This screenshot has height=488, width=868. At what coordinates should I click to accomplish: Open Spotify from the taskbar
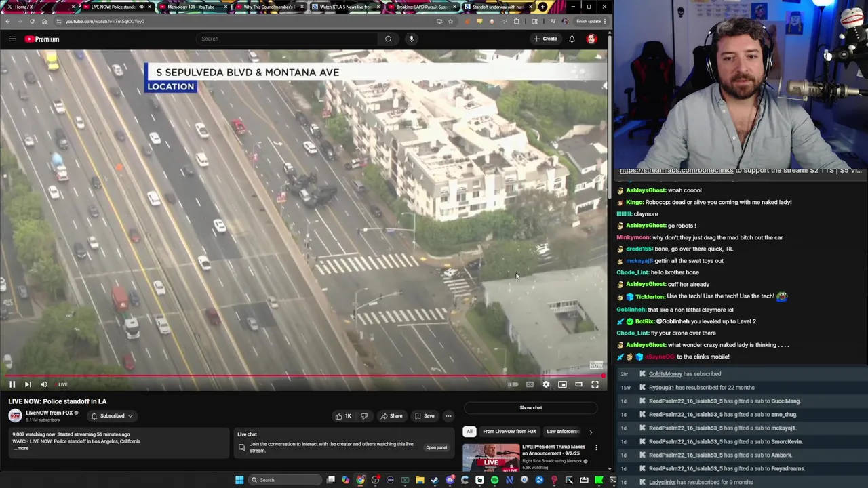point(494,480)
